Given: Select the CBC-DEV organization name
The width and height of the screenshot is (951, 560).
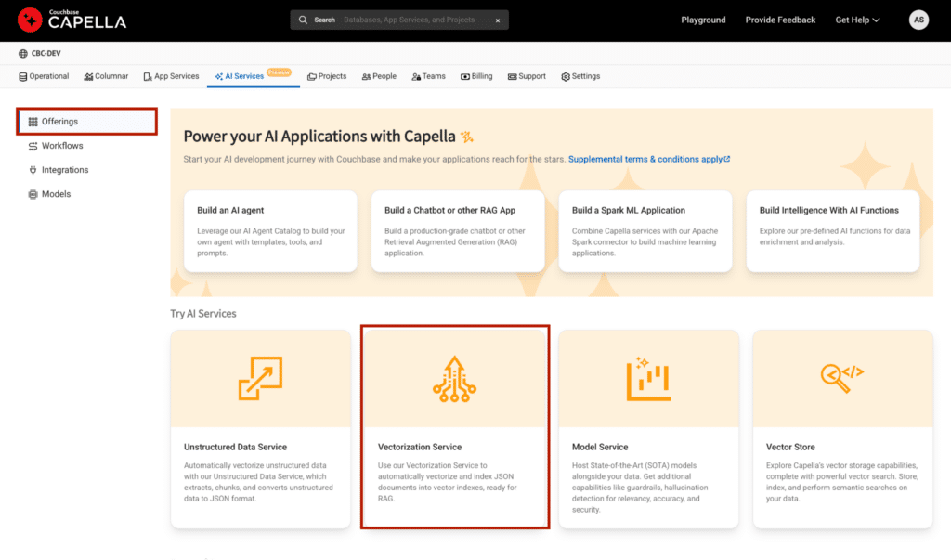Looking at the screenshot, I should [x=46, y=53].
